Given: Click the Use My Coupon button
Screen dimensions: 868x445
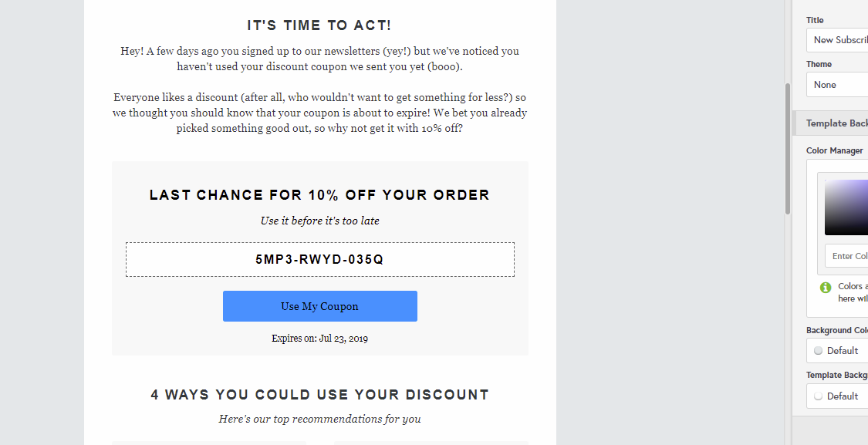Looking at the screenshot, I should (x=320, y=306).
